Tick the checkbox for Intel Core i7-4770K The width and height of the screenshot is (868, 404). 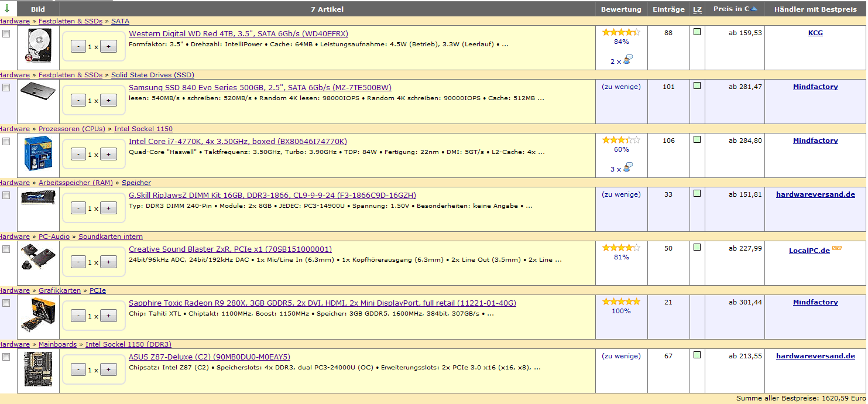click(x=6, y=142)
